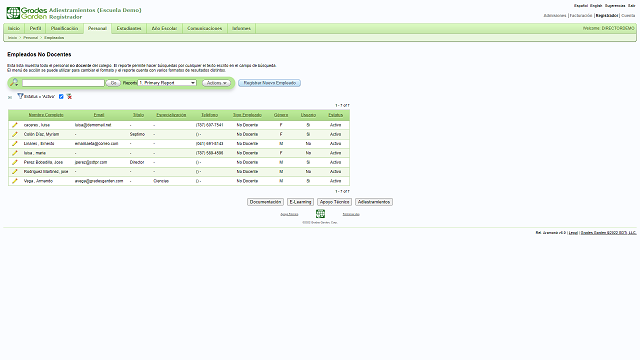Viewport: 640px width, 360px height.
Task: Sort by Nombre Completo column header
Action: (46, 115)
